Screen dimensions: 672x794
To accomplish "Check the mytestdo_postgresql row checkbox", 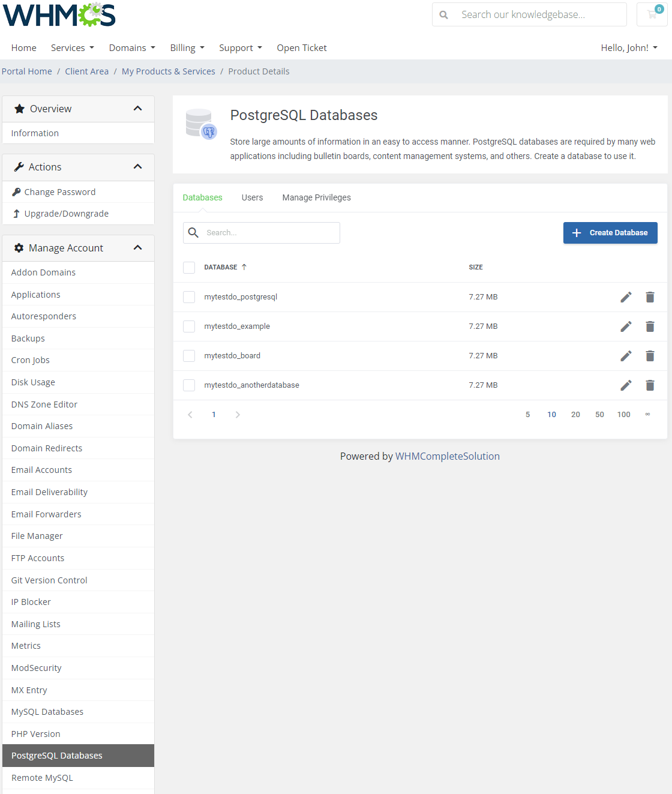I will pos(189,297).
